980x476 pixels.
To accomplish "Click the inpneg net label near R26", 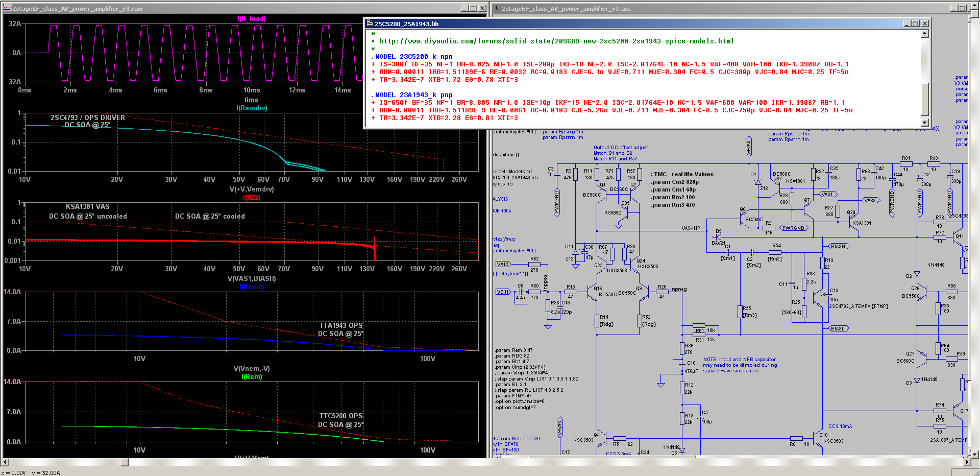I will pyautogui.click(x=678, y=290).
